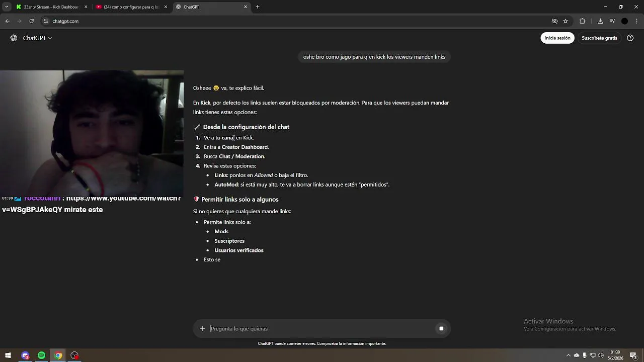Open the Chrome three-dot menu

(x=637, y=21)
